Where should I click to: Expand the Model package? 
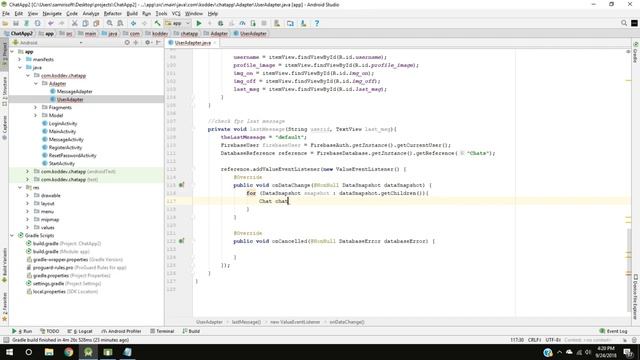[36, 116]
